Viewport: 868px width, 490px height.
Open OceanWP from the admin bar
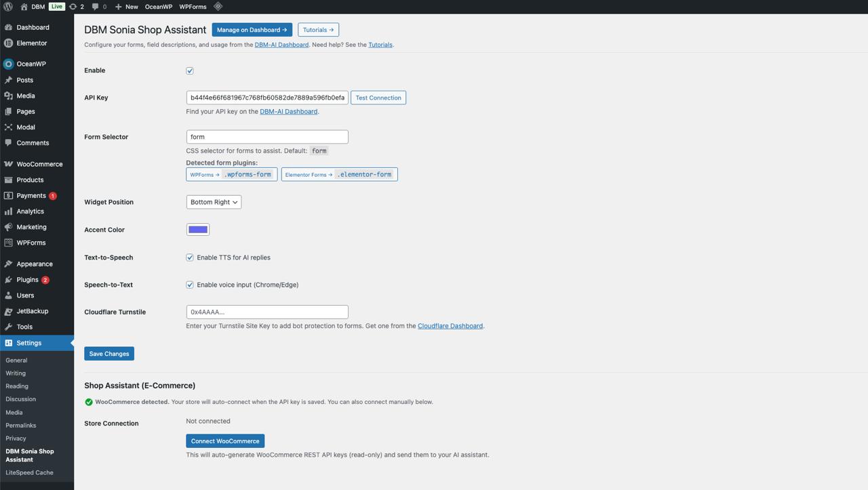tap(158, 7)
